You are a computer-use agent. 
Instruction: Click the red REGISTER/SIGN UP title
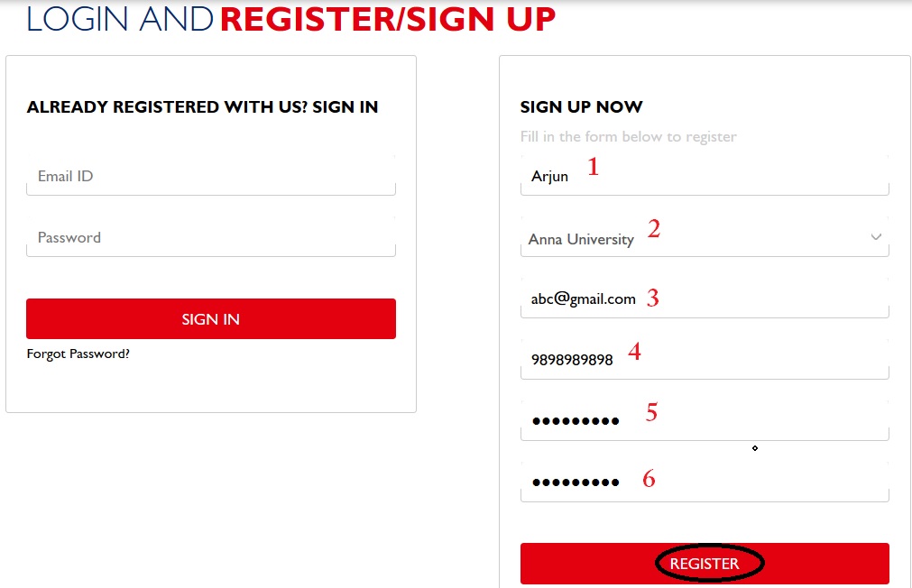388,19
